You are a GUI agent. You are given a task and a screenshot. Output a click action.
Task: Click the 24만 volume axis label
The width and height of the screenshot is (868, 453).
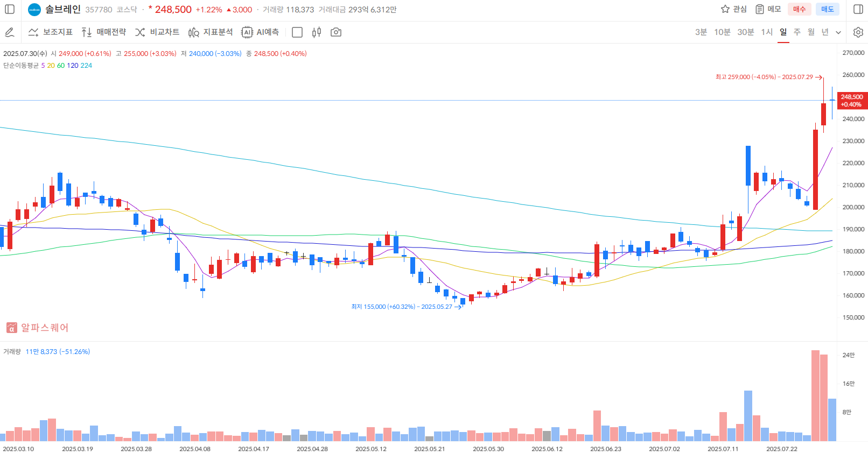click(849, 355)
